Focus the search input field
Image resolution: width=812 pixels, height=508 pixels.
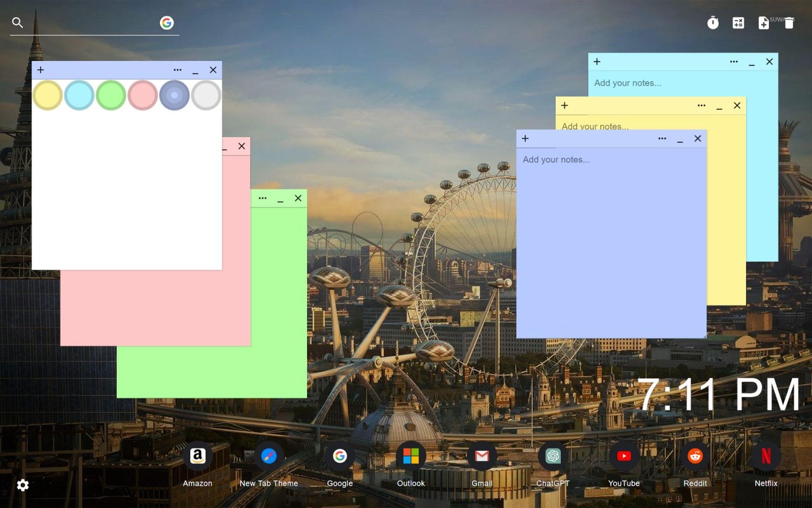coord(91,23)
